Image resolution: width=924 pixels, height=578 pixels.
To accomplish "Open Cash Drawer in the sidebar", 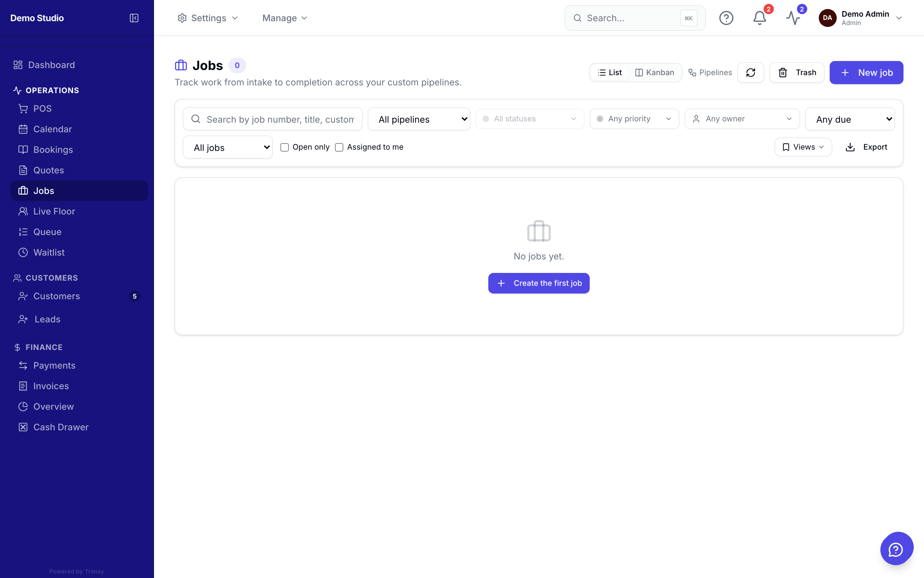I will 78,427.
